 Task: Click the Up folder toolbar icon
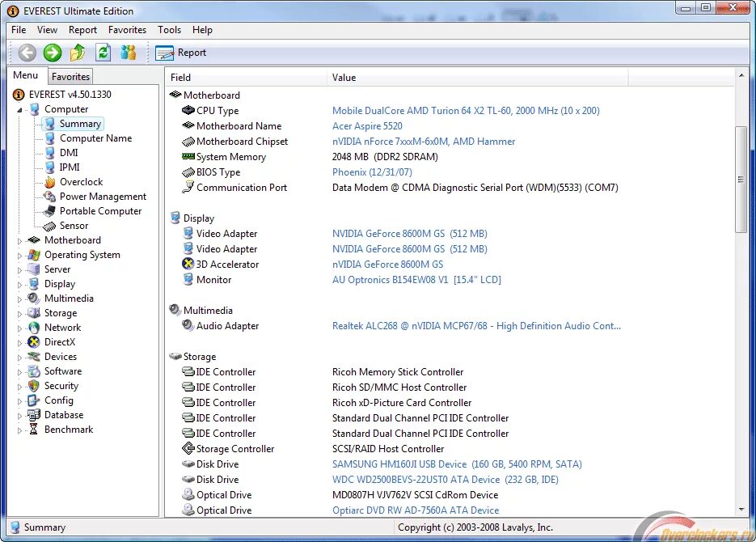(x=78, y=53)
